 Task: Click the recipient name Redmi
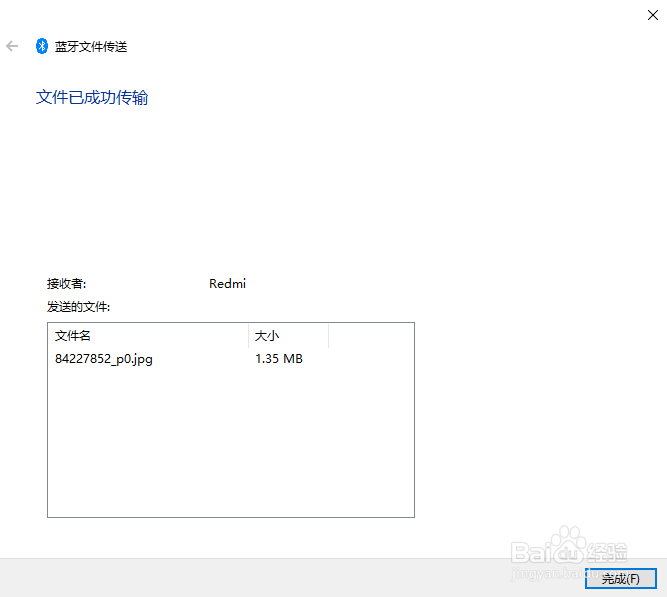tap(228, 284)
